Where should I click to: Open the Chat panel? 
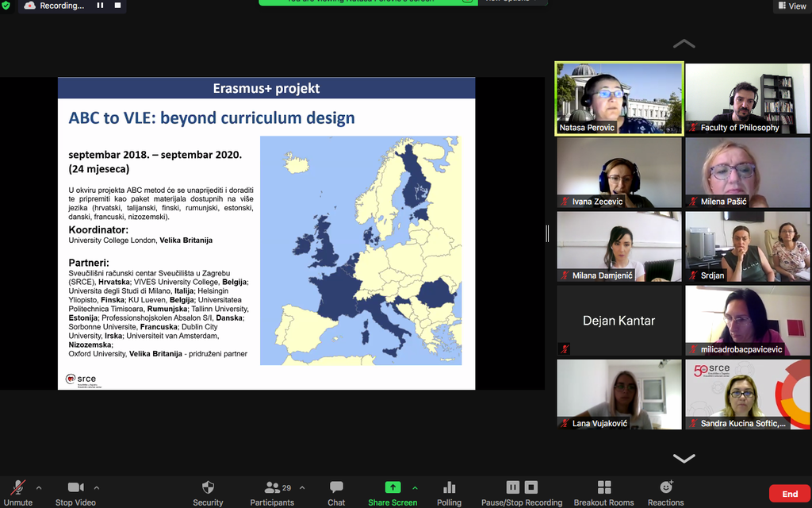pos(336,488)
